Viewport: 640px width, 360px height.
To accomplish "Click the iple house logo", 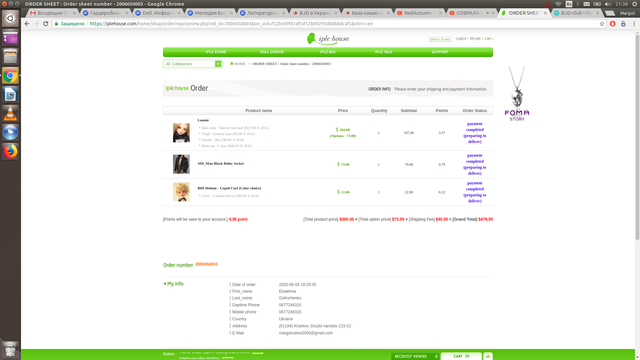I will pos(328,39).
